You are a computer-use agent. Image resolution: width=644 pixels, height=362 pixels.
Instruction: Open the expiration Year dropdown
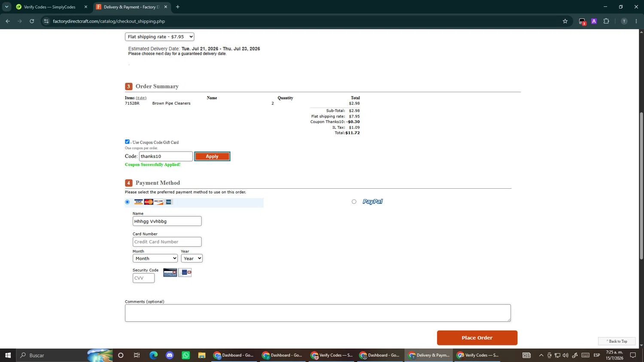point(191,259)
